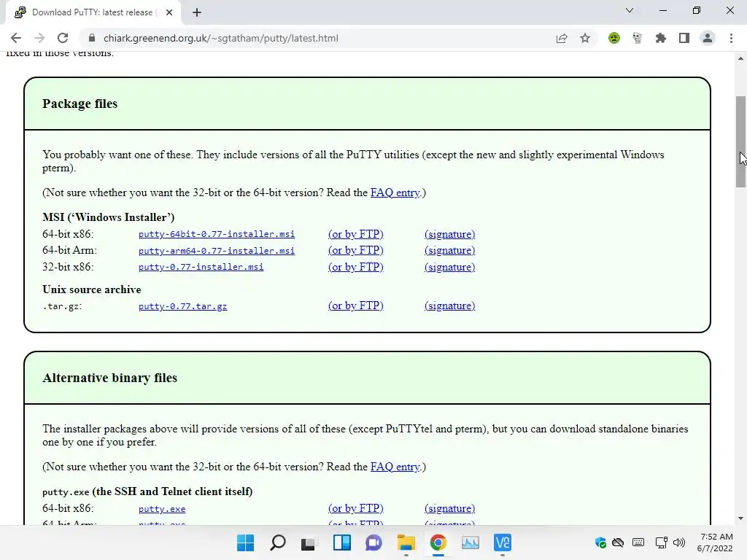
Task: Click the vertical scrollbar thumb
Action: (740, 142)
